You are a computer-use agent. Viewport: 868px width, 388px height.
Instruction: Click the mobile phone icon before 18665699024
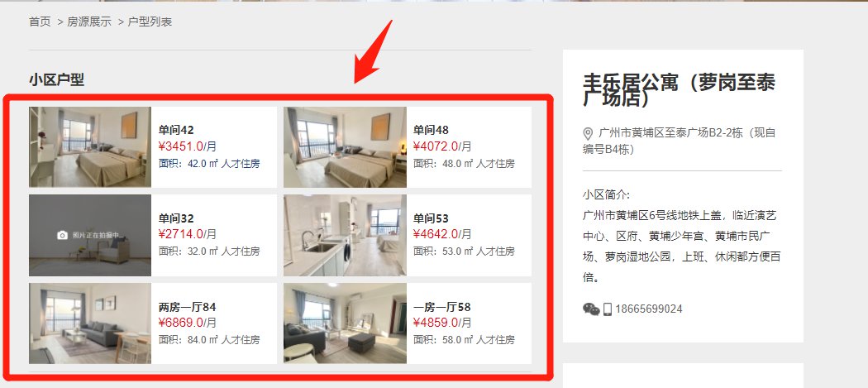[x=608, y=309]
